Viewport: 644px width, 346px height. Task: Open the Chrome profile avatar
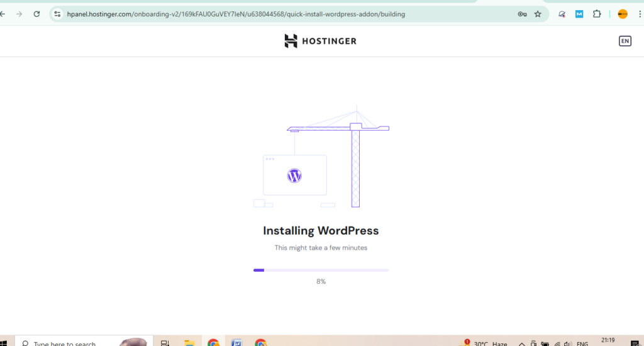point(623,14)
